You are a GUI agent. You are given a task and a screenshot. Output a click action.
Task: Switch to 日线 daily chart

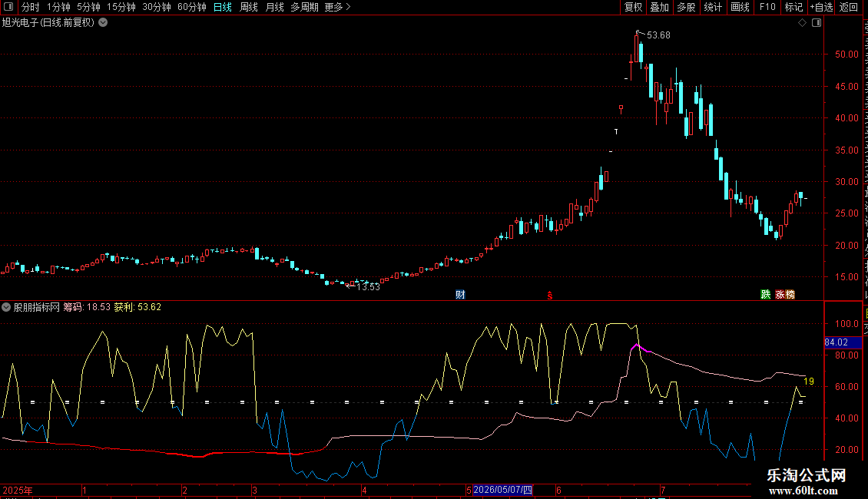[223, 7]
